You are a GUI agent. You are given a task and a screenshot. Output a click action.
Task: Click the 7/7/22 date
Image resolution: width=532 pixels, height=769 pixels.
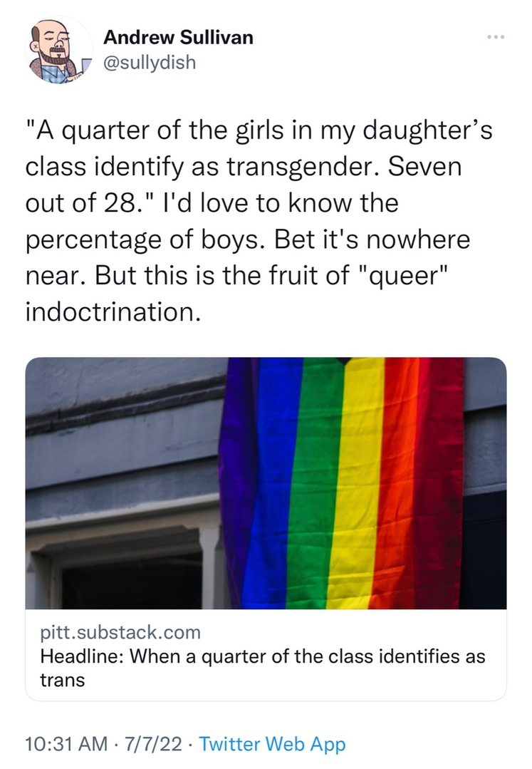[153, 745]
